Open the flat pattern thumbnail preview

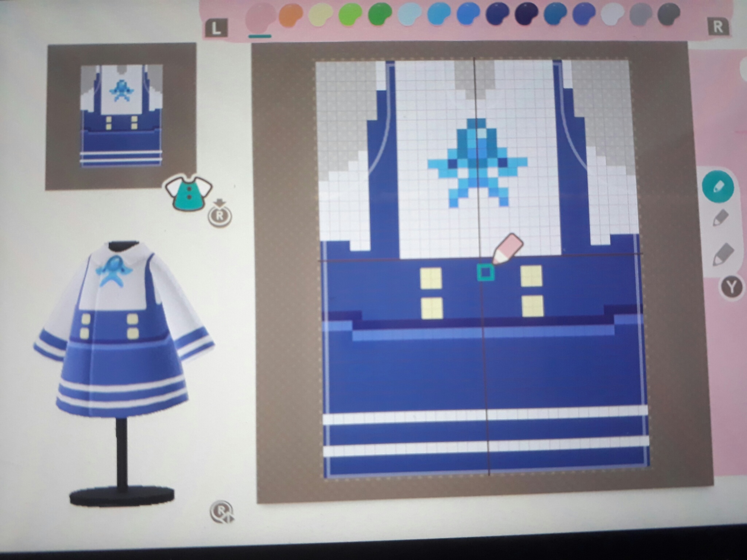pos(121,116)
